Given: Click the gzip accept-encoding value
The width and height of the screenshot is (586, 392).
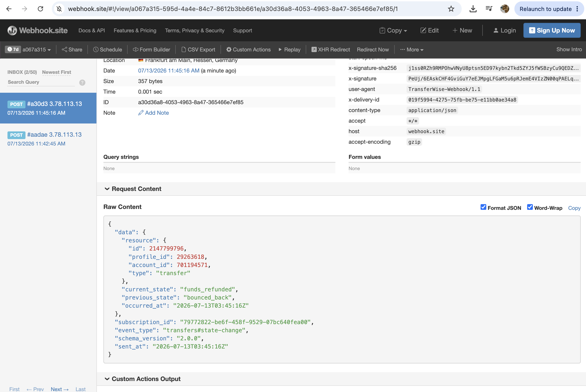Looking at the screenshot, I should pyautogui.click(x=414, y=142).
